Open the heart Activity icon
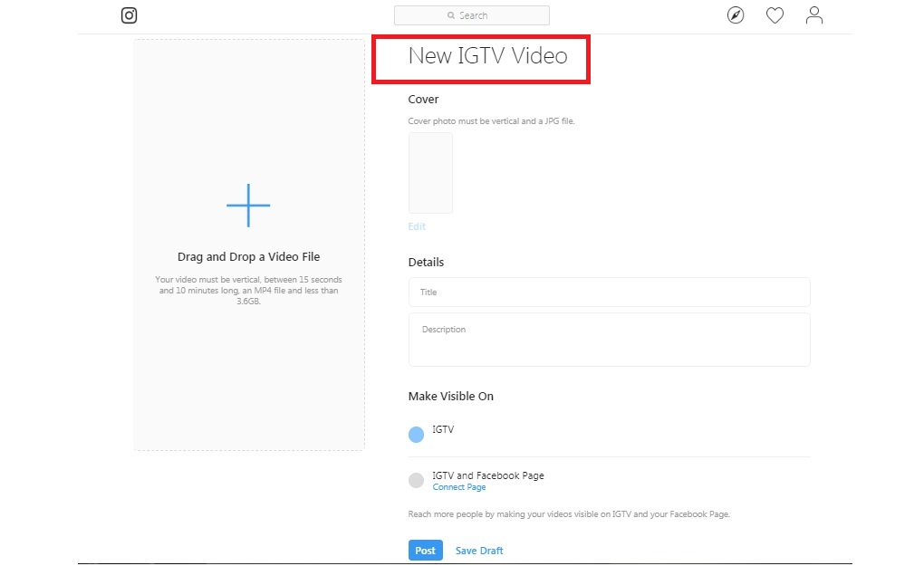924x566 pixels. pyautogui.click(x=775, y=15)
